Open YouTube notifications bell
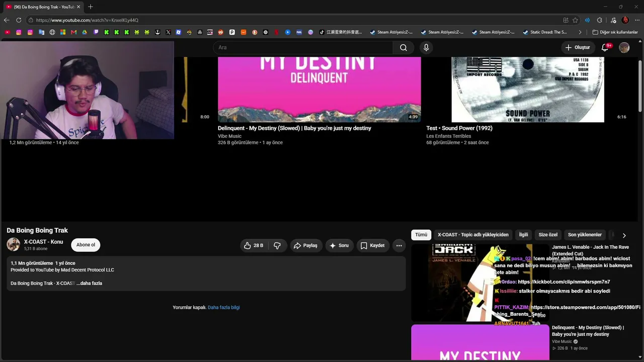Screen dimensions: 644x362 [x=605, y=47]
